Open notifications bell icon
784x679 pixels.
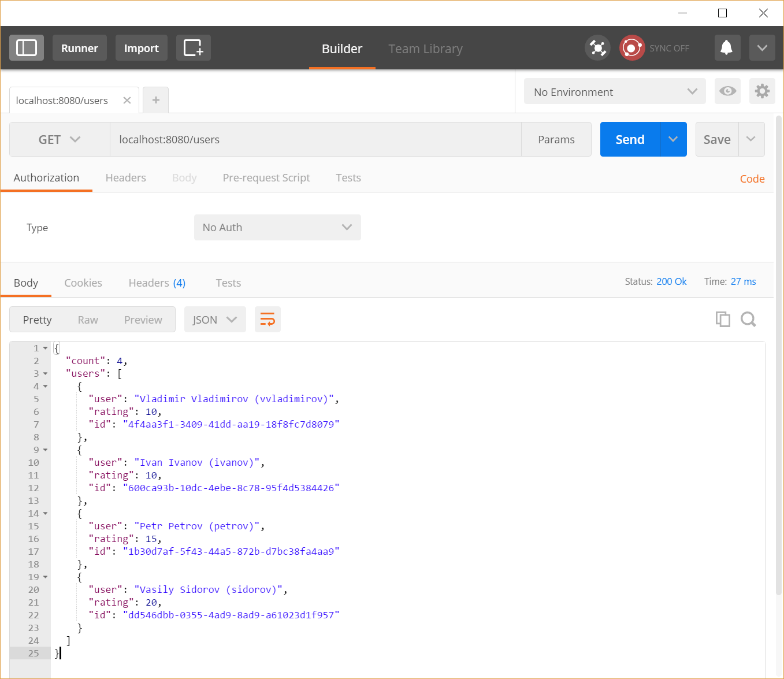(727, 47)
